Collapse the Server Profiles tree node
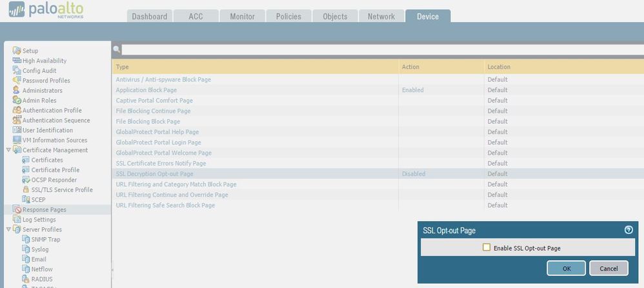 coord(8,229)
